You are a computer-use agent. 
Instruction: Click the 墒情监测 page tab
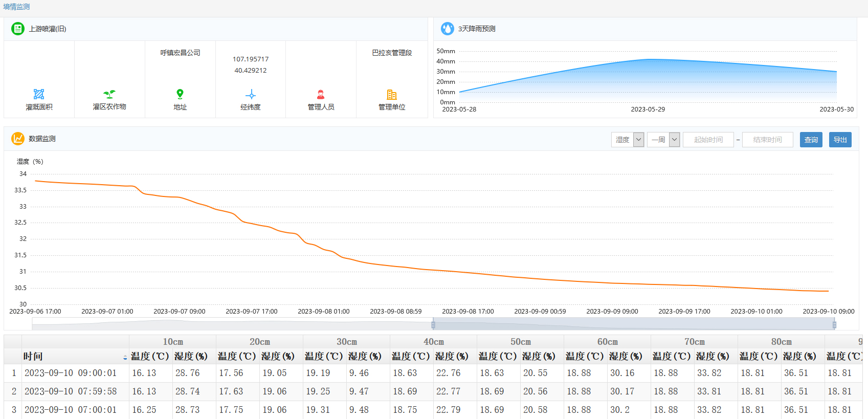[16, 7]
